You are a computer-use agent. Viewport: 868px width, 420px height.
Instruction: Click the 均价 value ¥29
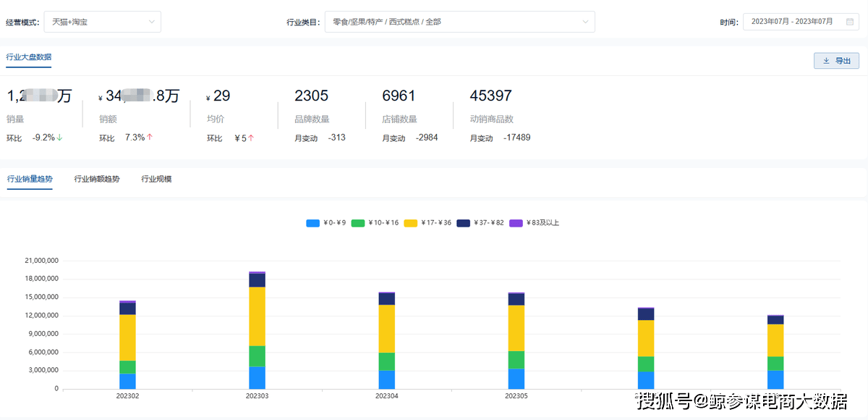point(218,96)
